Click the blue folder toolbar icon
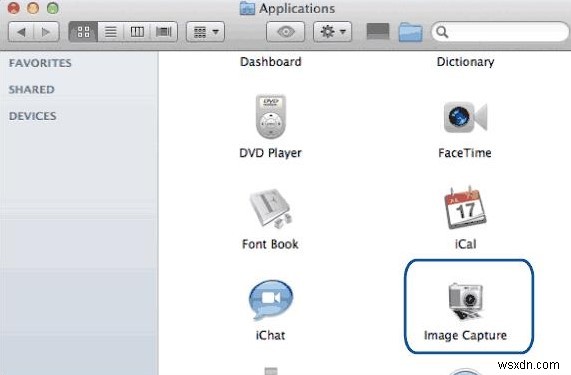Viewport: 571px width, 375px height. [x=410, y=32]
